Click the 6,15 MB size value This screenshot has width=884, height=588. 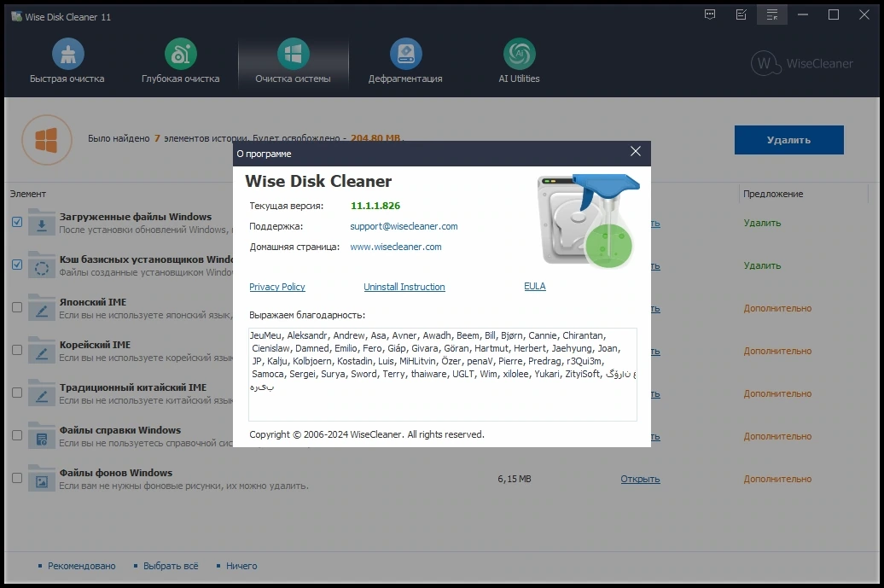[x=515, y=480]
